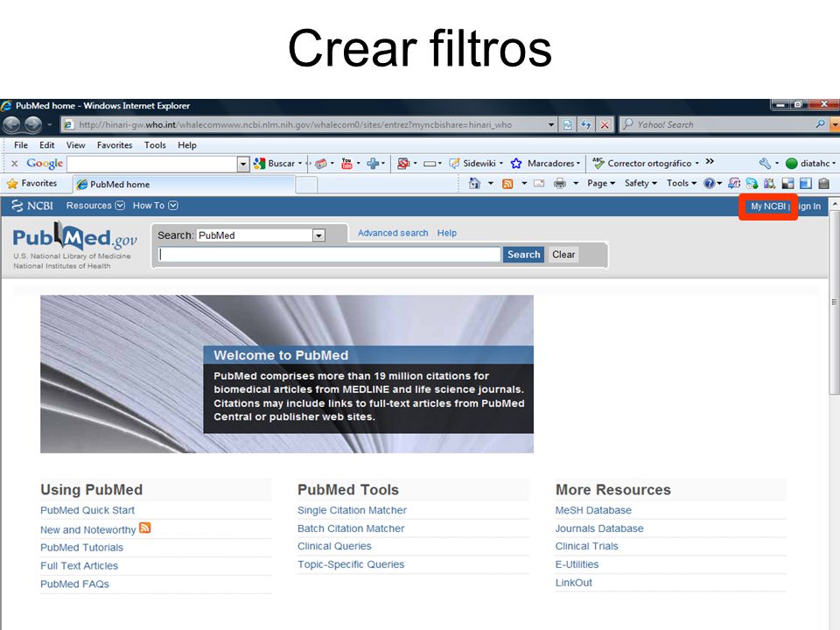The width and height of the screenshot is (840, 630).
Task: Open the Search database PubMed dropdown
Action: click(261, 235)
